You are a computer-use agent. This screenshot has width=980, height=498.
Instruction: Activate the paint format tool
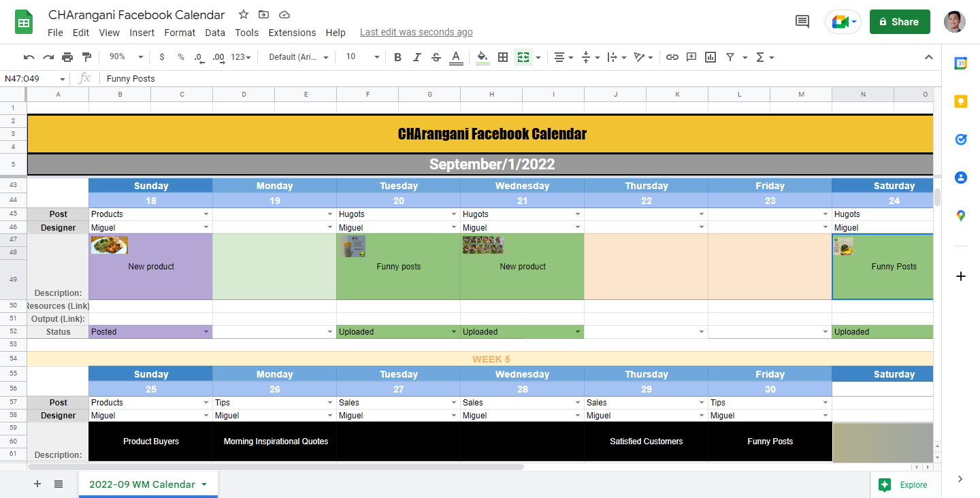tap(86, 57)
